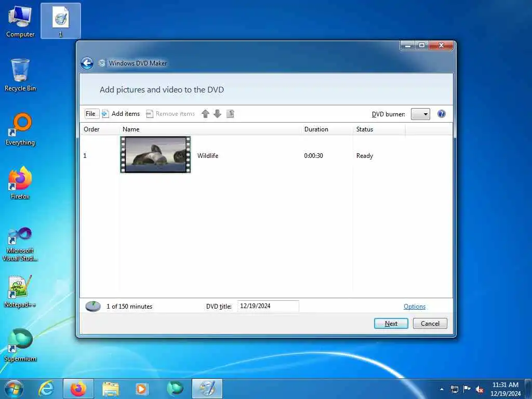Select the Computer desktop icon

pos(20,21)
